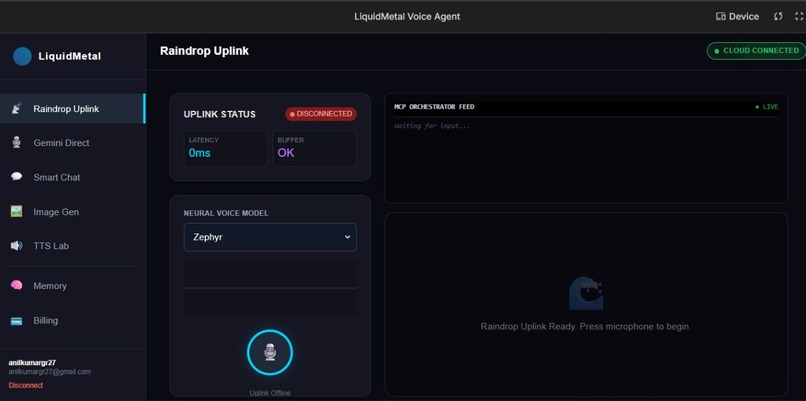The width and height of the screenshot is (806, 401).
Task: Click the CLOUD CONNECTED status badge
Action: (757, 51)
